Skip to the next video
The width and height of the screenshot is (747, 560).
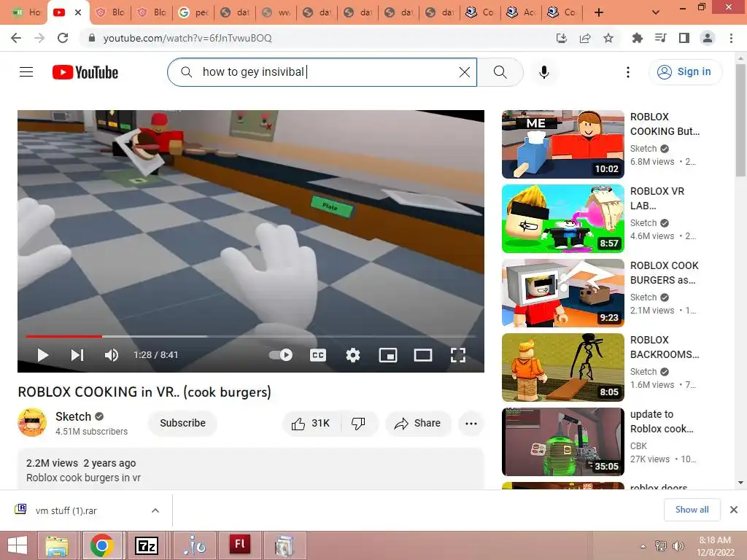click(x=77, y=355)
